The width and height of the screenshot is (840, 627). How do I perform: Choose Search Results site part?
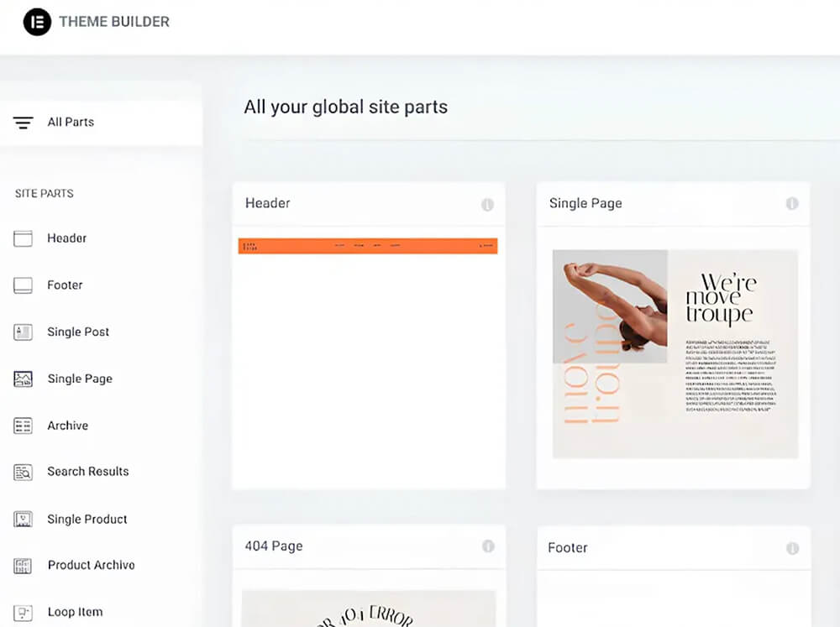pos(88,472)
